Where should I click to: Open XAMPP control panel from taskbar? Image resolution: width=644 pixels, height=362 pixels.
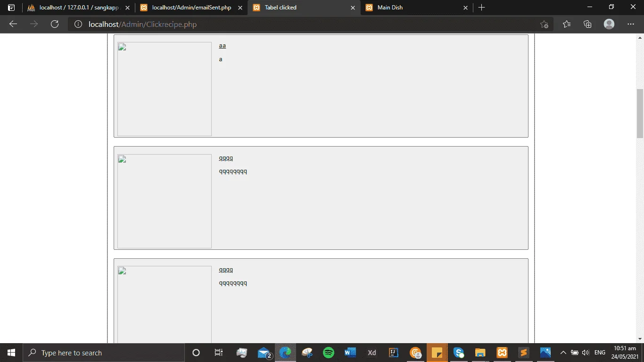(x=502, y=353)
